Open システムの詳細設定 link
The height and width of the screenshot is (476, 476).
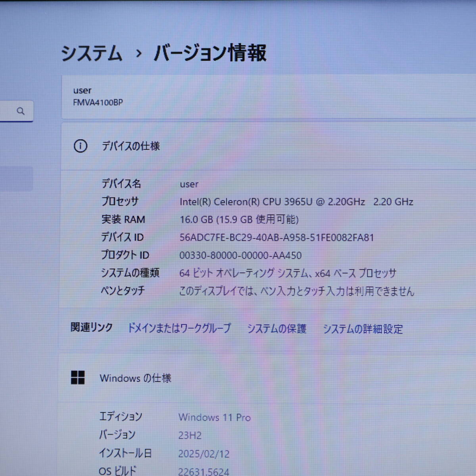pos(363,329)
